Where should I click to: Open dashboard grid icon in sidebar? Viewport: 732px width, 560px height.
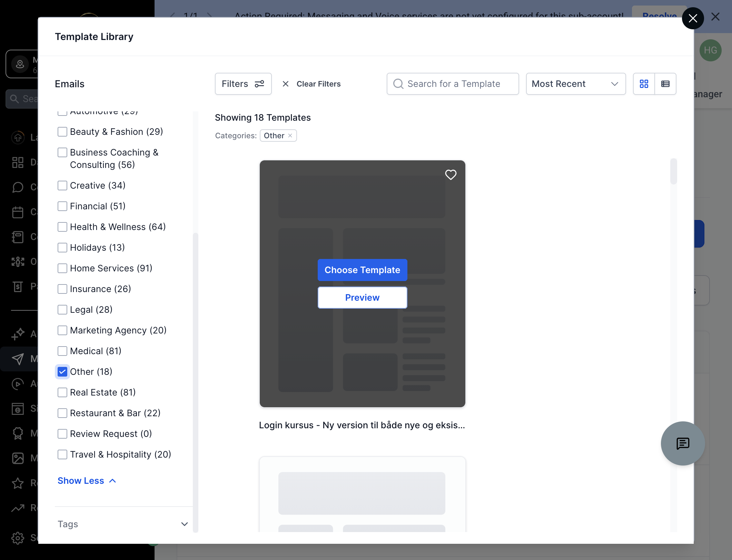(x=18, y=162)
